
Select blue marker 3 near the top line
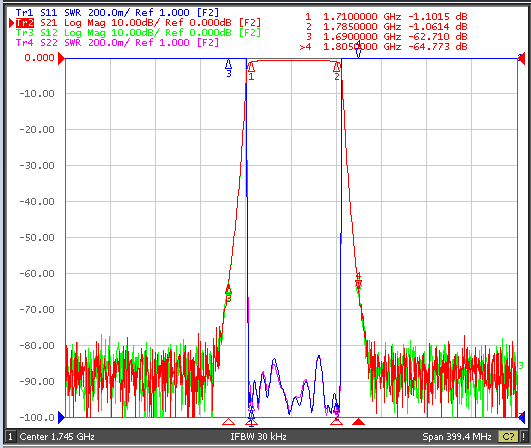click(x=229, y=68)
